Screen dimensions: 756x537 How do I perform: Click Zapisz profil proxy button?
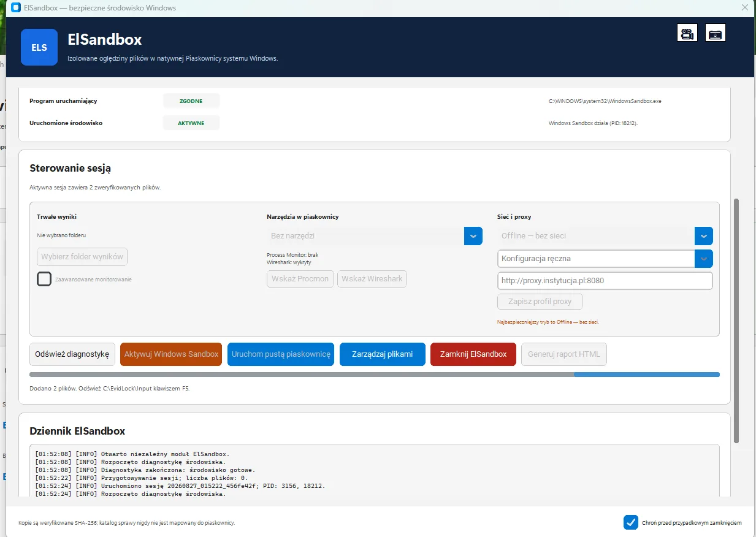[x=540, y=302]
